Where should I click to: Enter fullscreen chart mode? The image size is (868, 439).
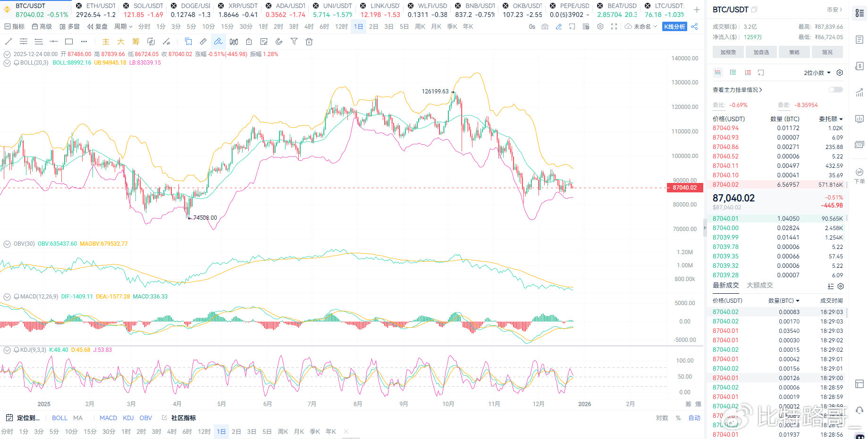point(614,27)
